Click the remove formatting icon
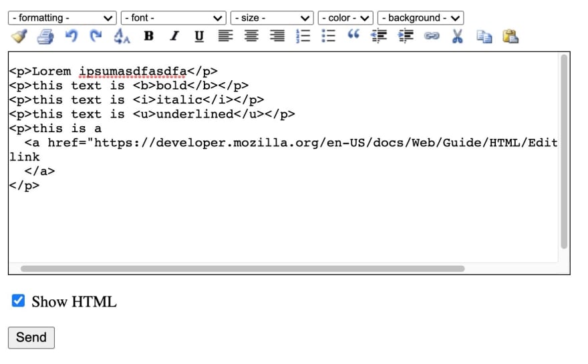Image resolution: width=588 pixels, height=364 pixels. 122,36
